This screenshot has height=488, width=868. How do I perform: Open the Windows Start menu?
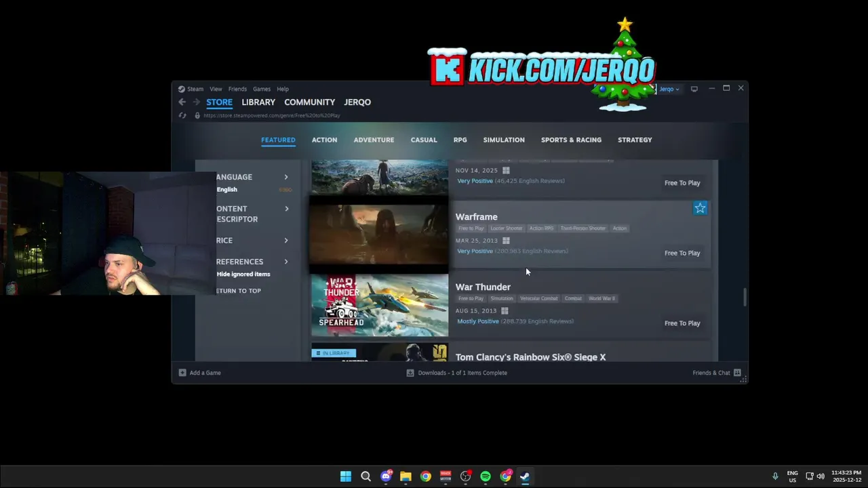pos(346,476)
